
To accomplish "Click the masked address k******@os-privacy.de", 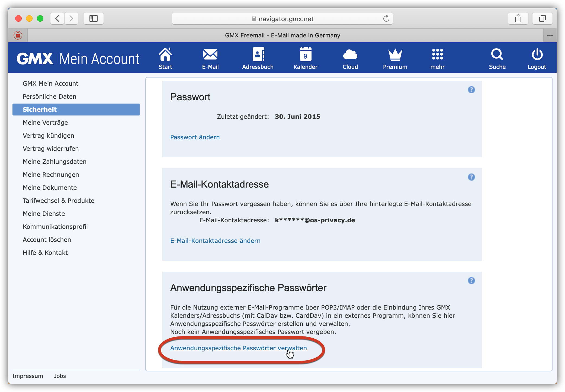I will (x=315, y=220).
